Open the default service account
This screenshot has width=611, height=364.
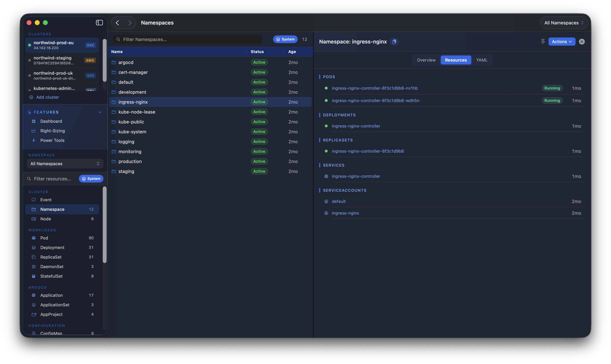click(339, 201)
